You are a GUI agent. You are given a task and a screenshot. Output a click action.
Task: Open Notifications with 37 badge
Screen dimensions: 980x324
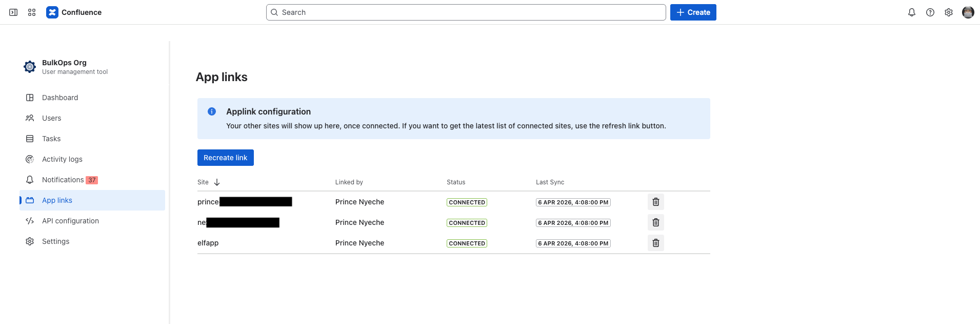point(92,180)
